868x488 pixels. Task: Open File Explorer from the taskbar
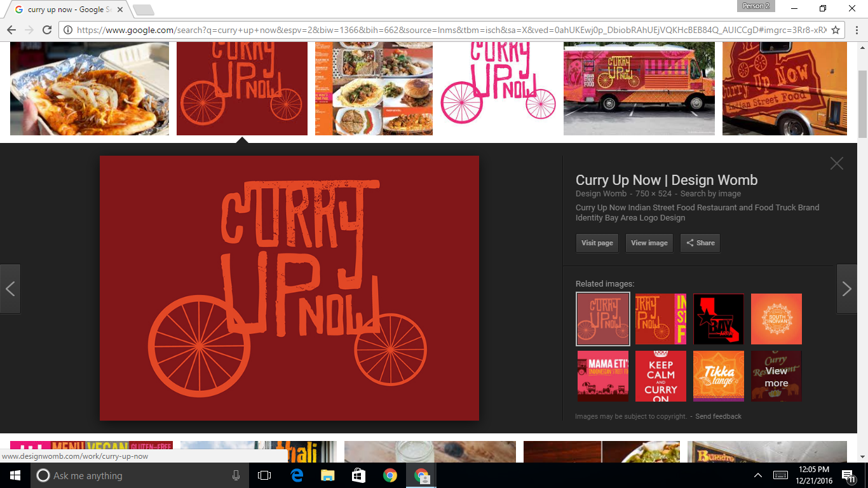click(327, 475)
